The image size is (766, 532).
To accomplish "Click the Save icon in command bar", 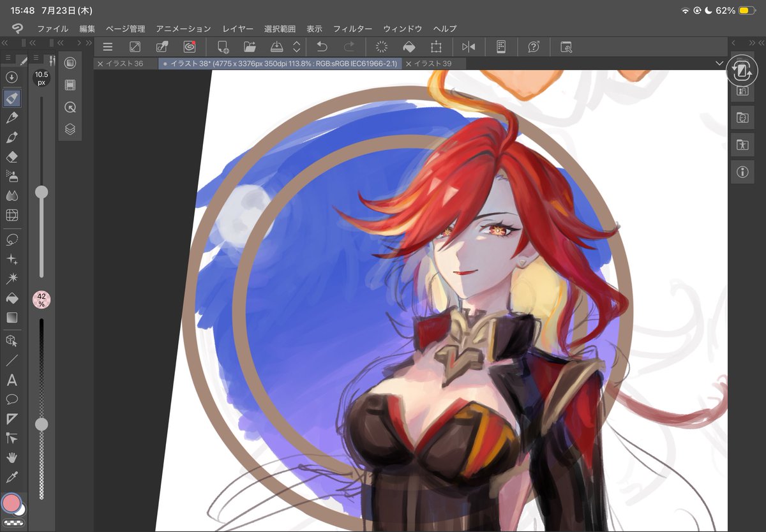I will pyautogui.click(x=276, y=47).
